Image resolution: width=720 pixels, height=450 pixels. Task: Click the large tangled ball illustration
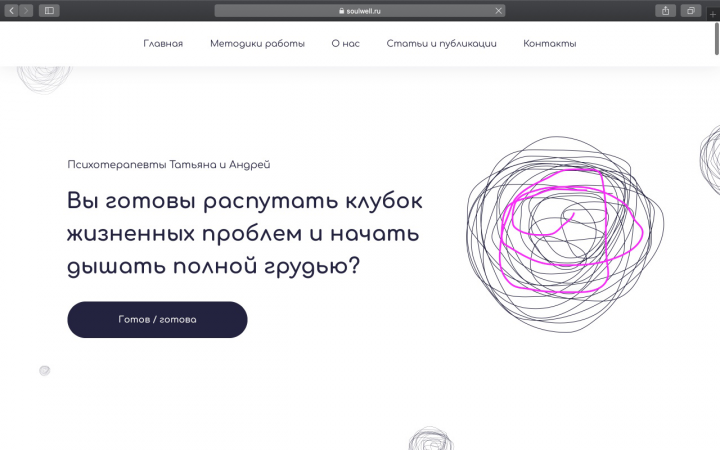(x=565, y=234)
